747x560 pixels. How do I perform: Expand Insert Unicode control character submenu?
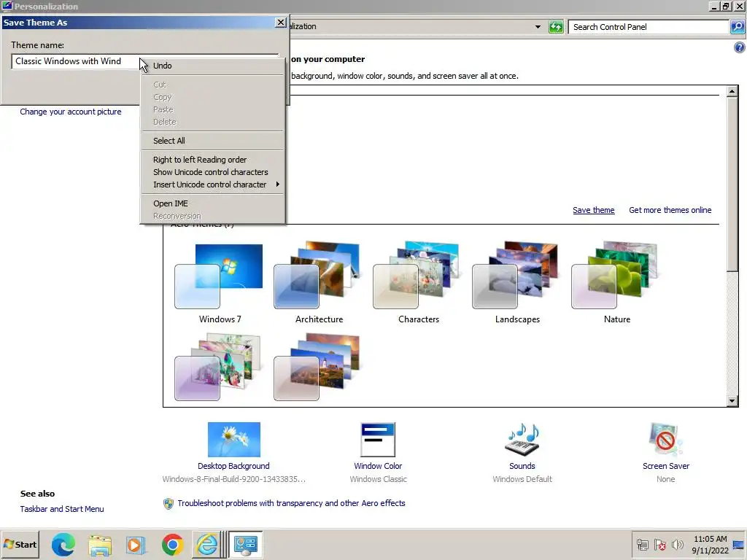click(212, 184)
